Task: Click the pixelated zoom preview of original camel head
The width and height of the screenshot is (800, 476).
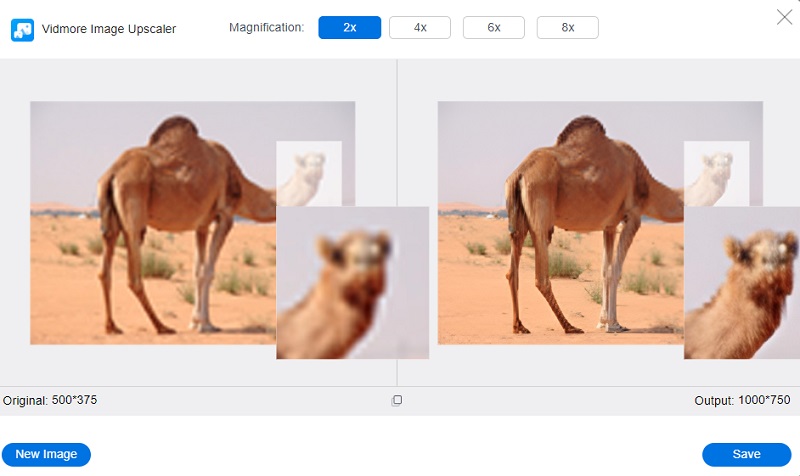Action: (x=352, y=283)
